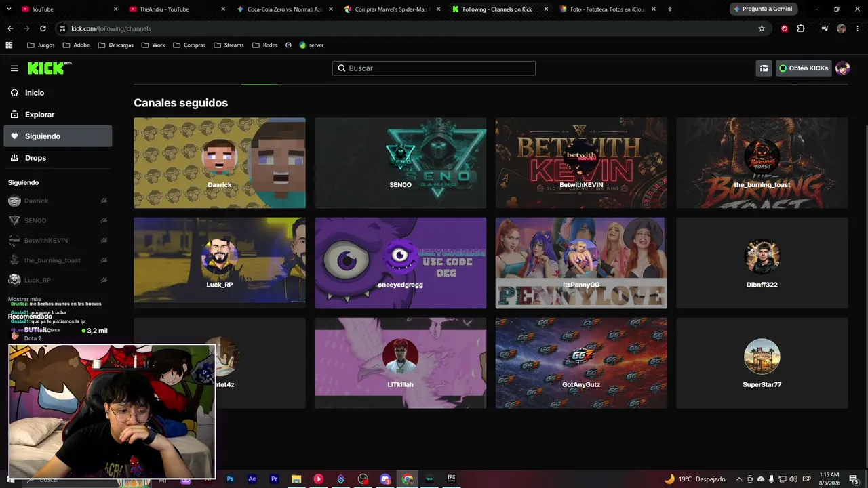Open the ItsPennyGG channel card
868x488 pixels.
tap(581, 263)
